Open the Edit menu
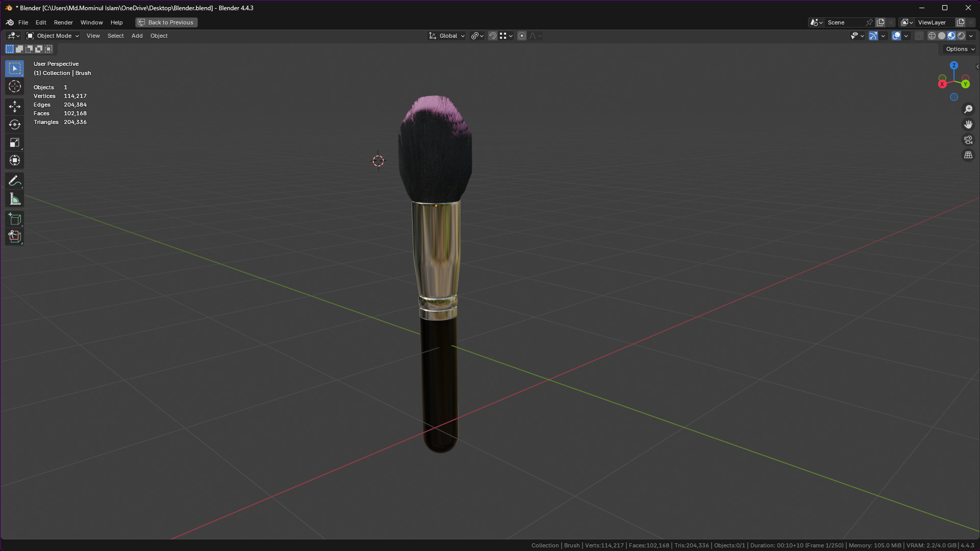Screen dimensions: 980x551 [41, 22]
